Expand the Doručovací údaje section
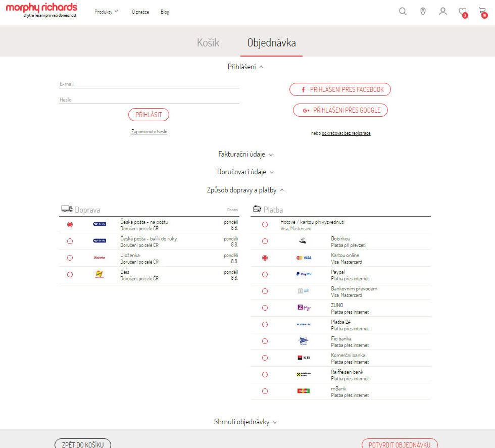This screenshot has height=448, width=495. [x=245, y=172]
